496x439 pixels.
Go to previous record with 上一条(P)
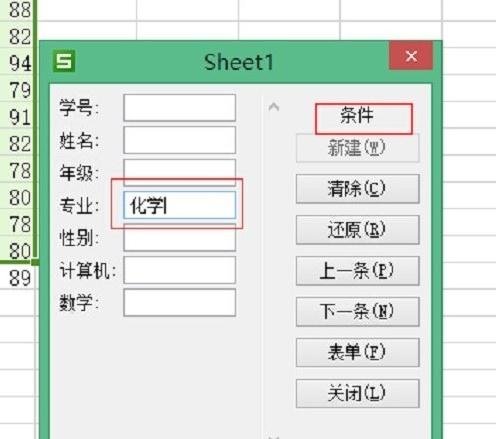(x=357, y=271)
